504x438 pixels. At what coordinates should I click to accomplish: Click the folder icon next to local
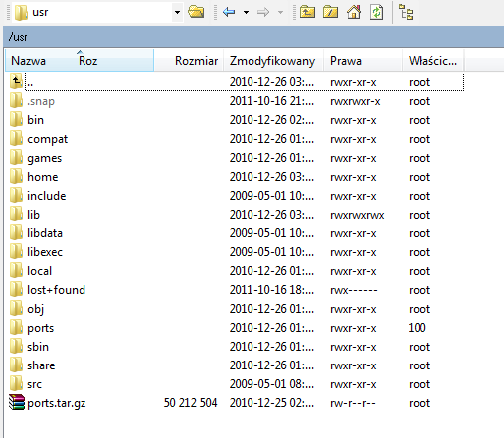coord(16,270)
